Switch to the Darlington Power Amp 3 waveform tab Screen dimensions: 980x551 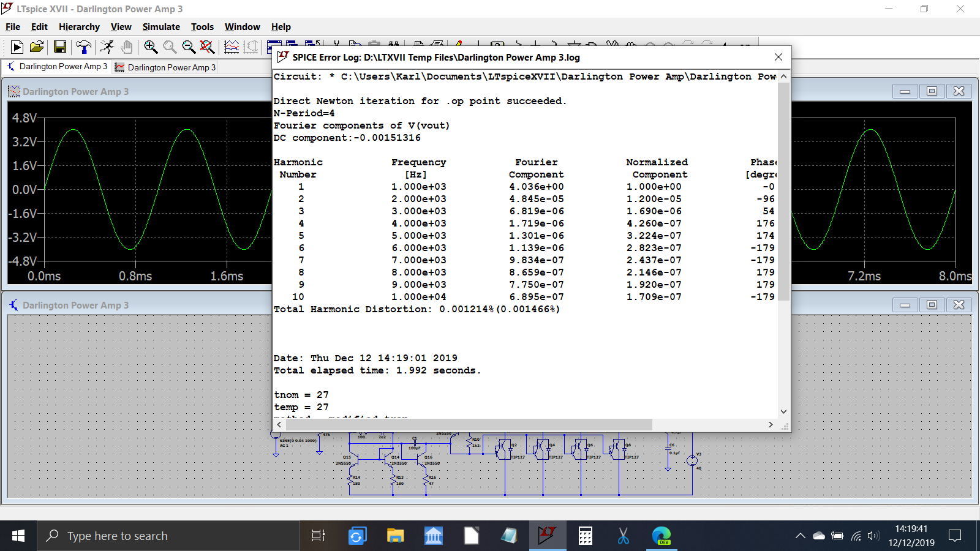point(165,67)
